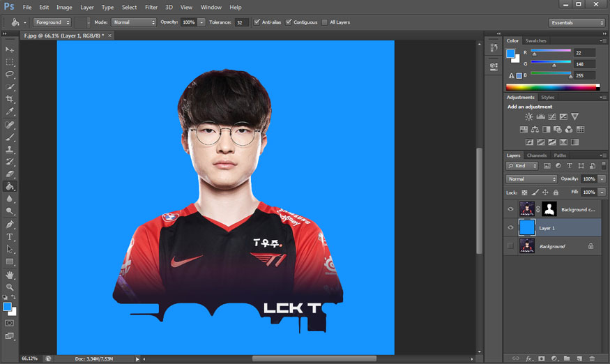Toggle the Contiguous checkbox

point(289,22)
